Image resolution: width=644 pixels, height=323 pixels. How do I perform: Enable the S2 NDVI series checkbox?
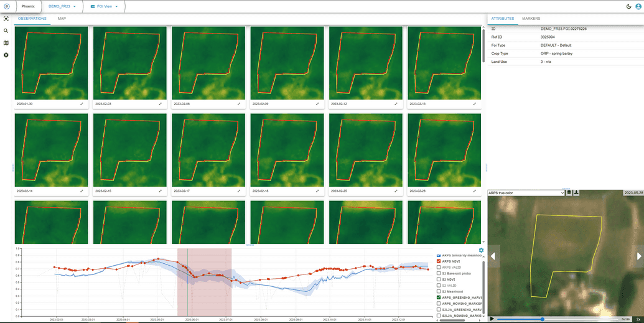click(x=439, y=279)
